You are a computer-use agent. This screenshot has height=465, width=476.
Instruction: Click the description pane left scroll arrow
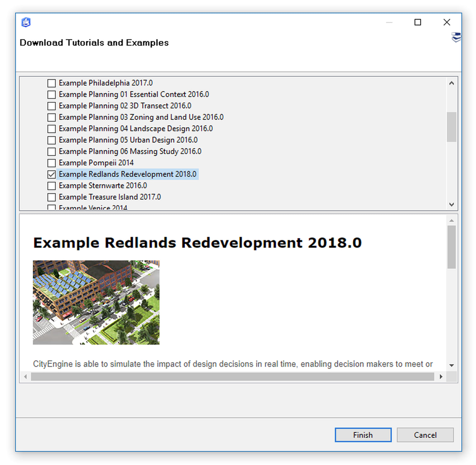click(25, 377)
